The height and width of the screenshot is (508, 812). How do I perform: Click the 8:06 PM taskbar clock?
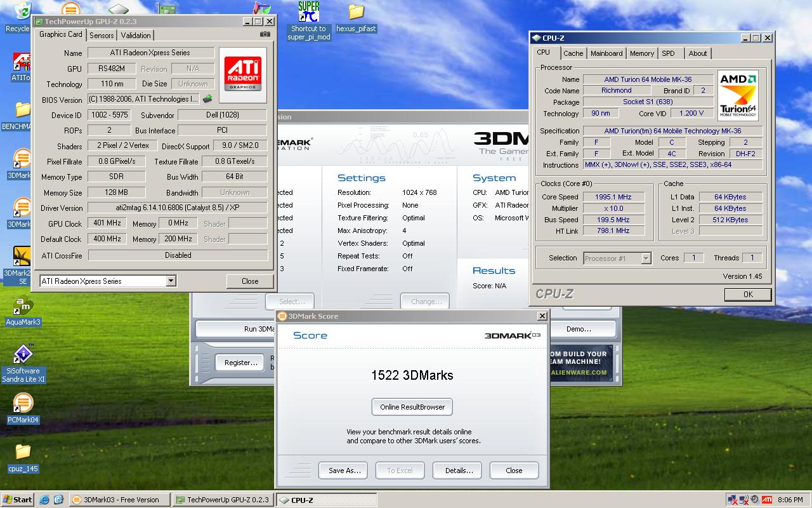click(x=790, y=500)
